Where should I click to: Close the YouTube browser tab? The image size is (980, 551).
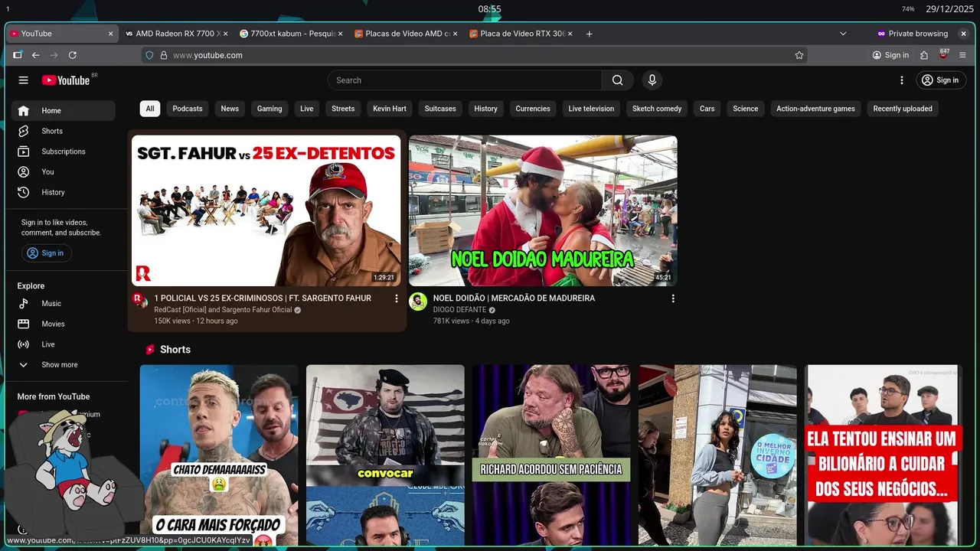(x=110, y=34)
